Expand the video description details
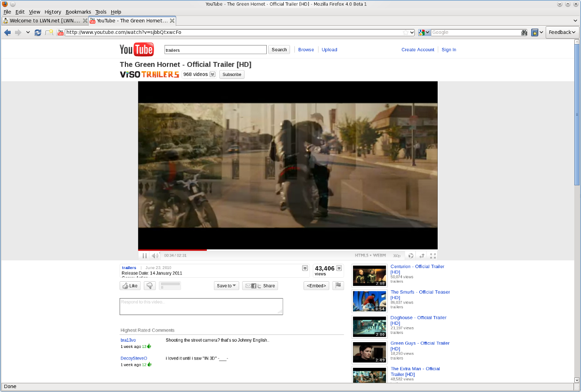 (x=305, y=268)
